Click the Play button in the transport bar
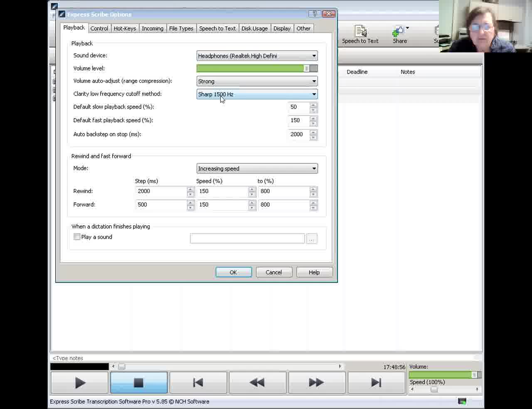Screen dimensions: 532x409 click(79, 382)
